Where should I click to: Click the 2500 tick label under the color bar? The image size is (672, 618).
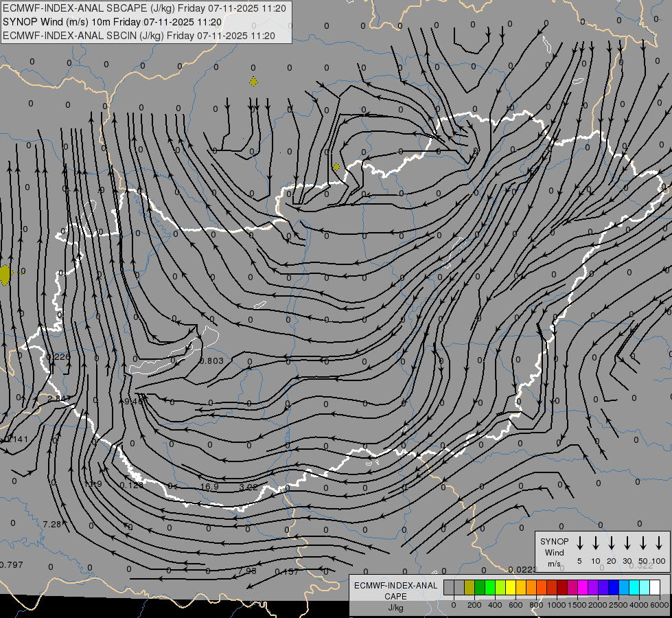[x=618, y=605]
